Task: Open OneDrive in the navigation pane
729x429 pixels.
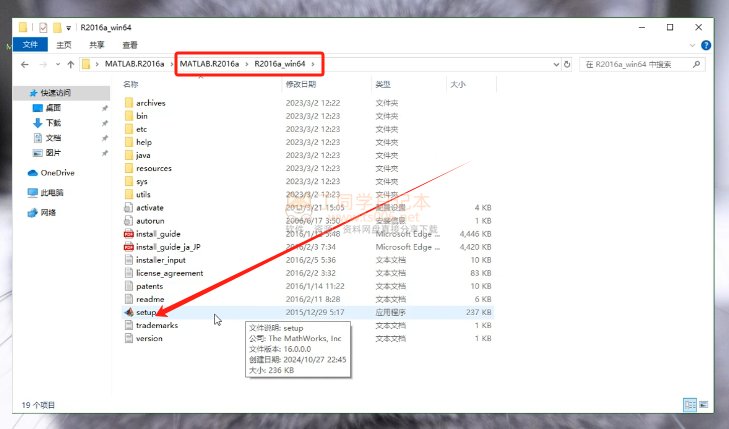Action: [x=57, y=173]
